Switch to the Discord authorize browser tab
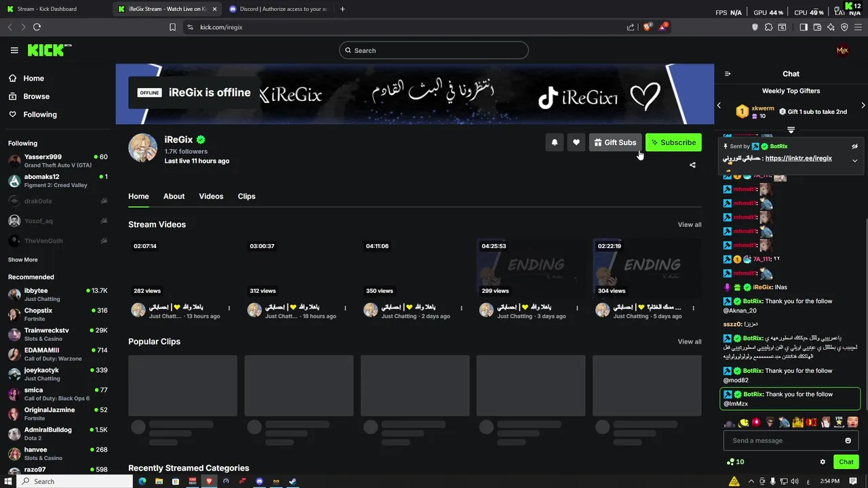The height and width of the screenshot is (488, 868). click(x=278, y=9)
